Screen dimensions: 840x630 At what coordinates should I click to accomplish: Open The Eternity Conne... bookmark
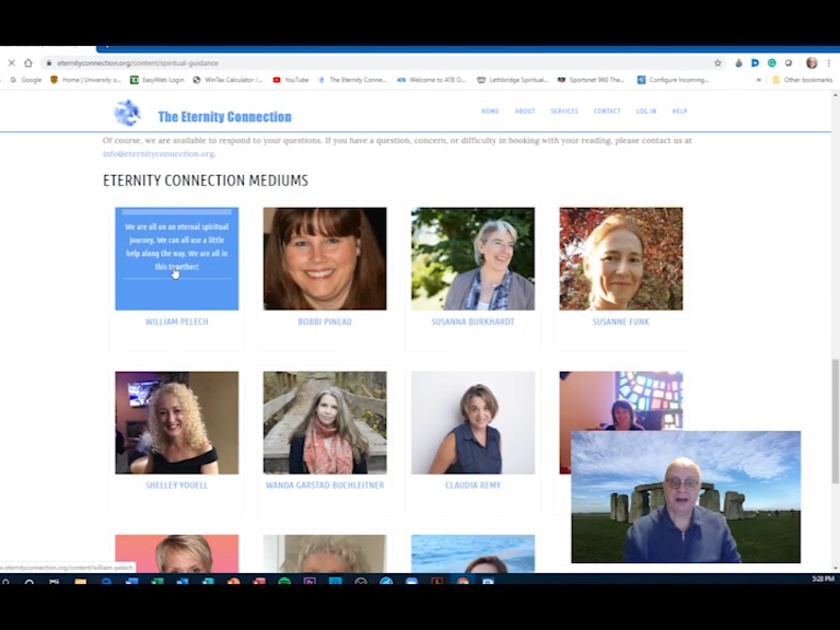(x=352, y=80)
